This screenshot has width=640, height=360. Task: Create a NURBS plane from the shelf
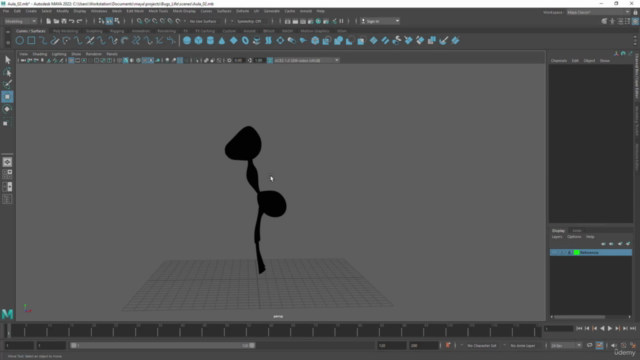click(233, 40)
